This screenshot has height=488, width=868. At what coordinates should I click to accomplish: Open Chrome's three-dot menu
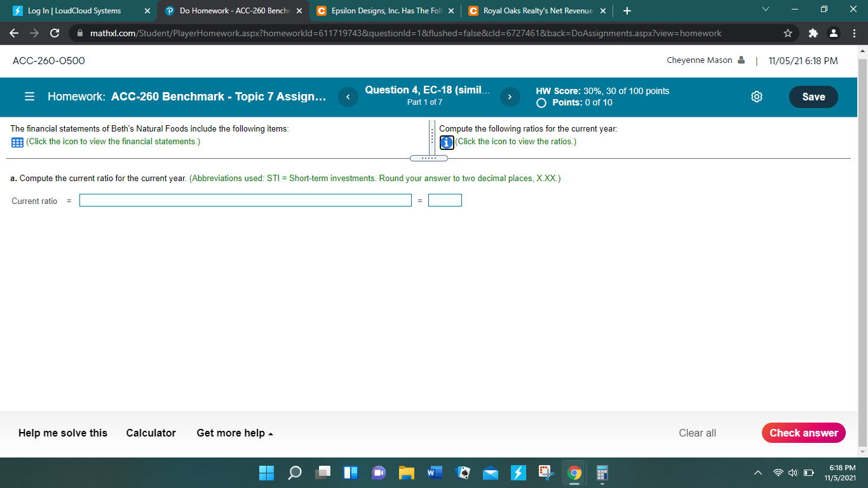pos(855,32)
